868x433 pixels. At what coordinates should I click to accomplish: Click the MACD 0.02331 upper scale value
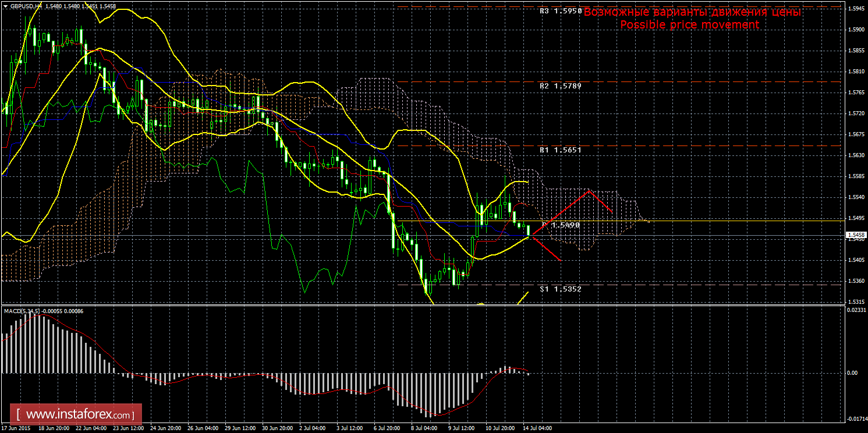[x=856, y=310]
